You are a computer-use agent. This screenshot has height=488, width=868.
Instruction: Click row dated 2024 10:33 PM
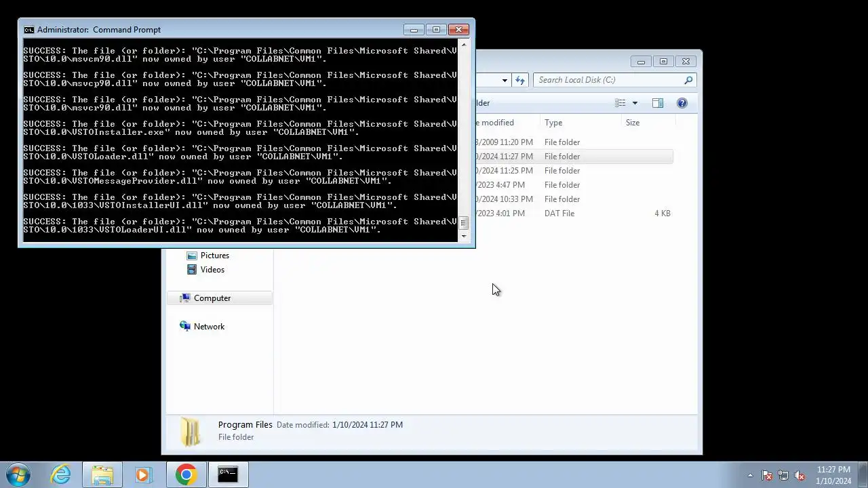(574, 199)
